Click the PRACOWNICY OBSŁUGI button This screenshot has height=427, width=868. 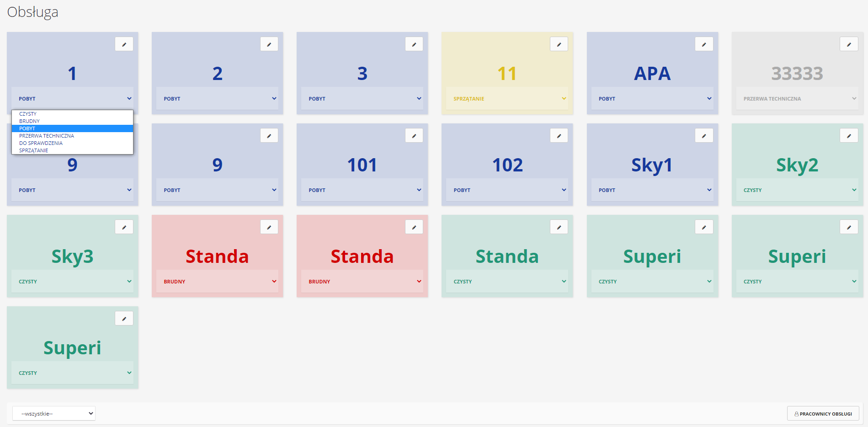[x=823, y=414]
